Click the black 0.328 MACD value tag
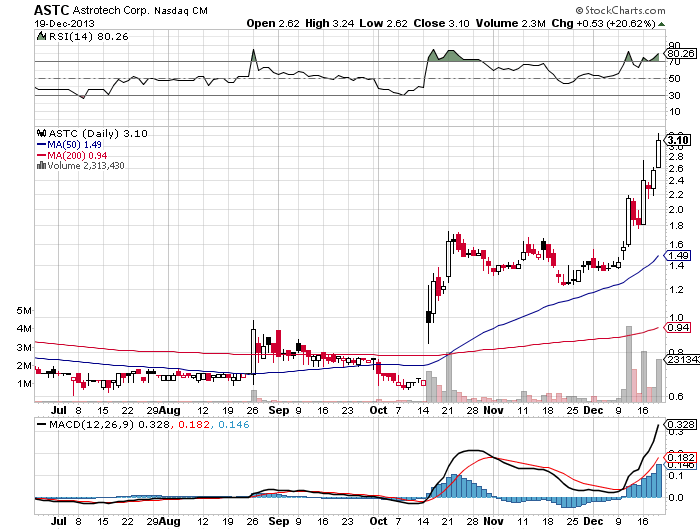The width and height of the screenshot is (700, 530). pos(680,424)
